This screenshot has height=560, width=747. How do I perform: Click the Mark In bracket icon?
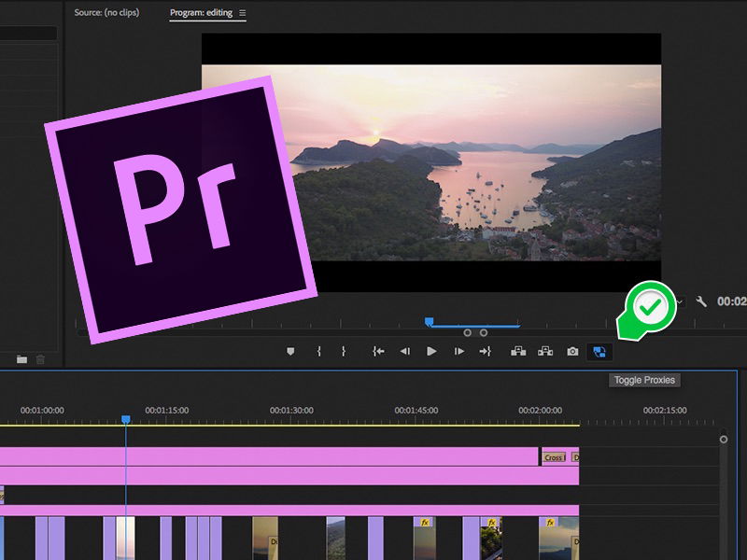(x=318, y=352)
